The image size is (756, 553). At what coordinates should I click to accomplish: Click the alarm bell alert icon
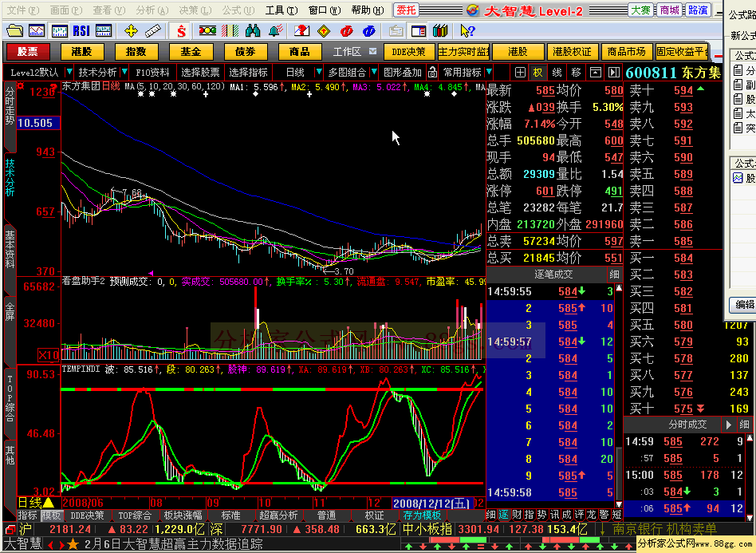(x=275, y=31)
